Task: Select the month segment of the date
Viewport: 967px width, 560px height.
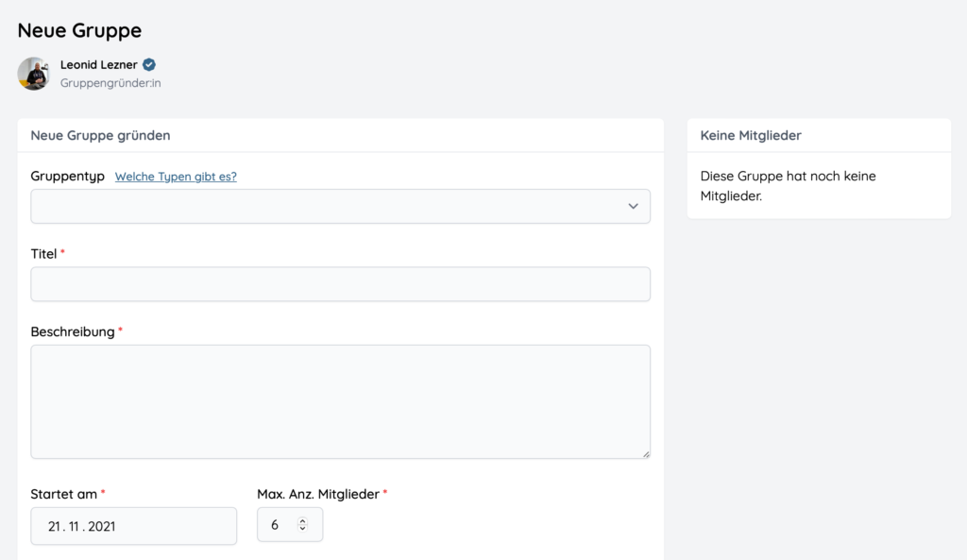Action: tap(74, 526)
